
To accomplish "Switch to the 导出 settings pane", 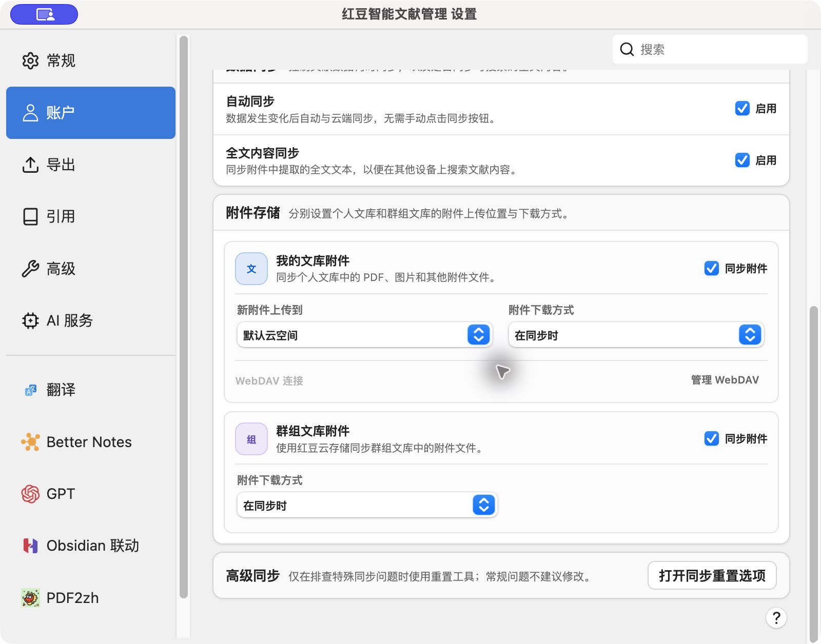I will coord(91,165).
